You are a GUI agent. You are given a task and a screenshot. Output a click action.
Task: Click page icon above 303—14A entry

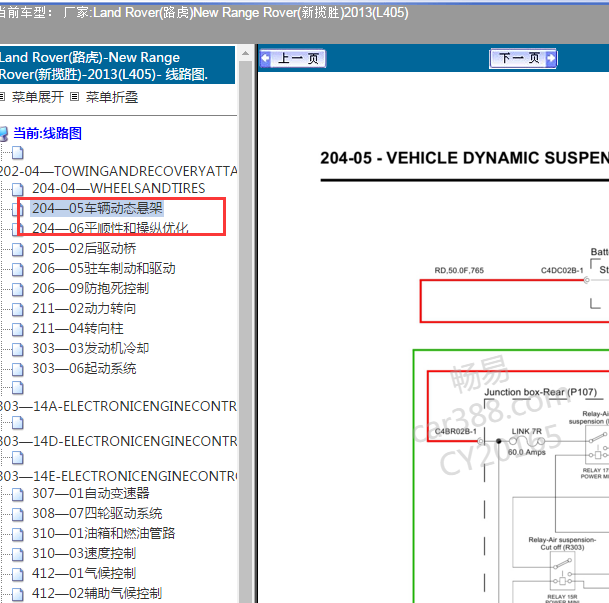(x=17, y=388)
